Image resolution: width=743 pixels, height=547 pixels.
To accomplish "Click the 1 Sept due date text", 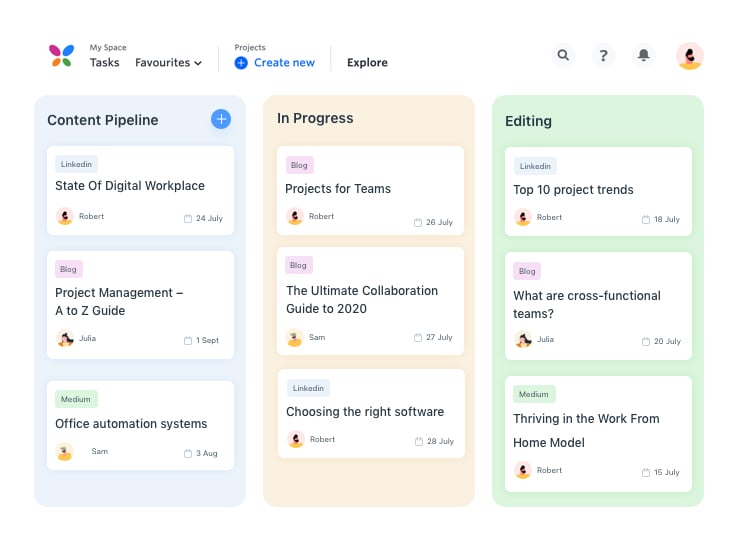I will (x=208, y=340).
